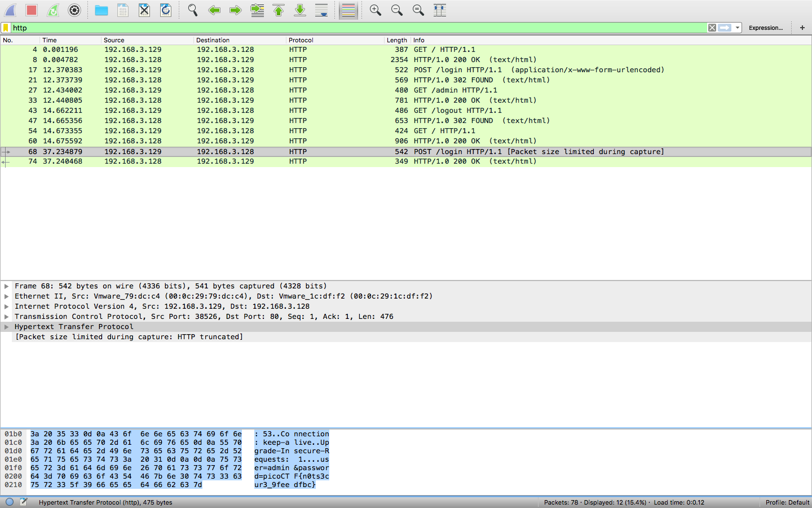Add a filter with the plus button
This screenshot has height=508, width=812.
802,27
